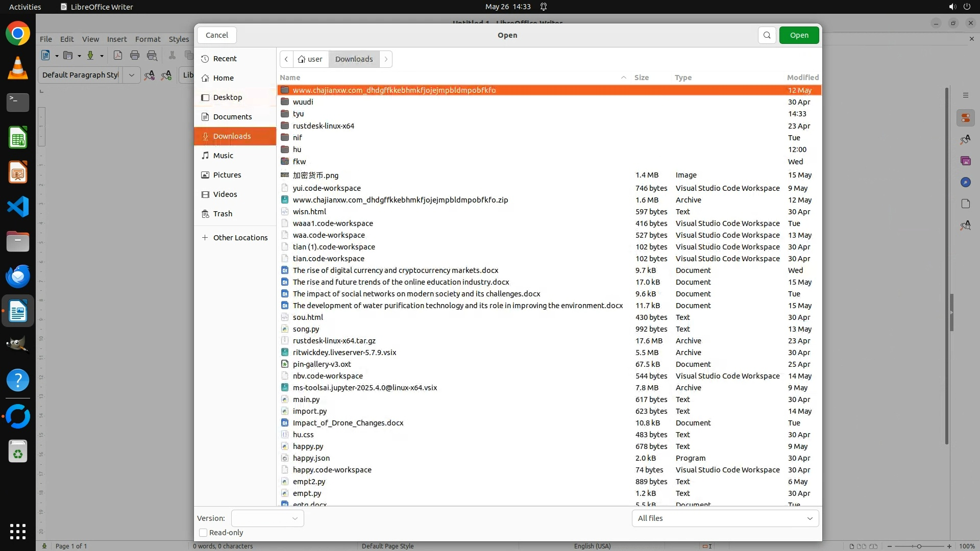Screen dimensions: 980x551
Task: Open the sidebar Properties panel icon
Action: [965, 118]
